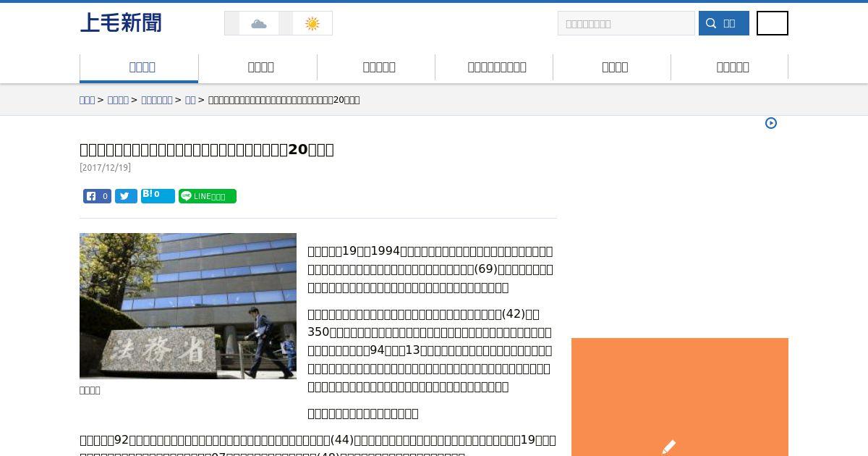Click the empty outlined box beside search button
This screenshot has height=456, width=868.
(x=773, y=23)
